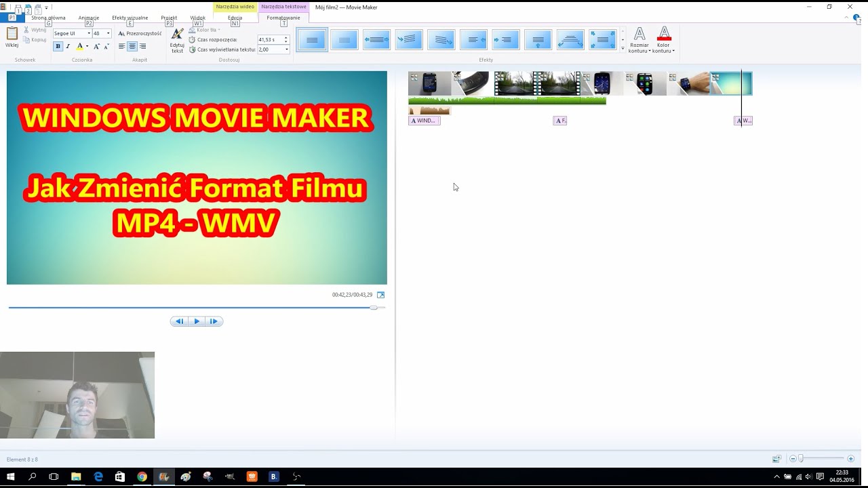Step to the next frame
Screen dimensions: 868x488
click(214, 321)
